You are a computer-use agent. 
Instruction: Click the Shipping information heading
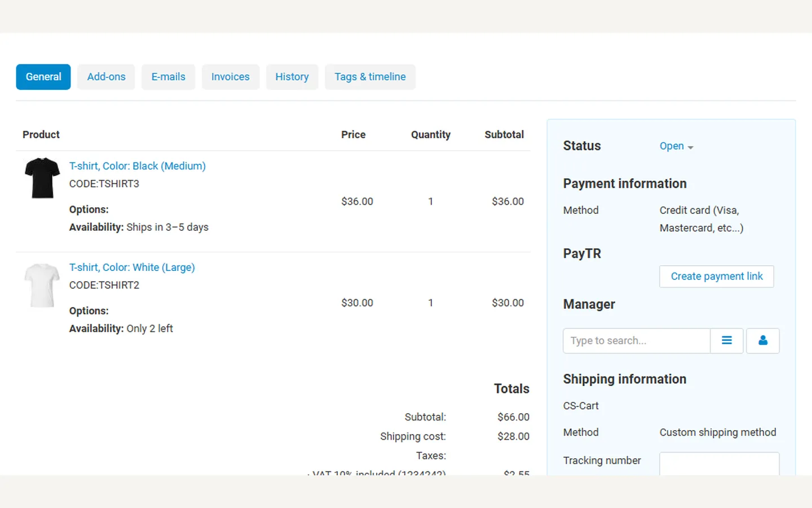coord(625,379)
